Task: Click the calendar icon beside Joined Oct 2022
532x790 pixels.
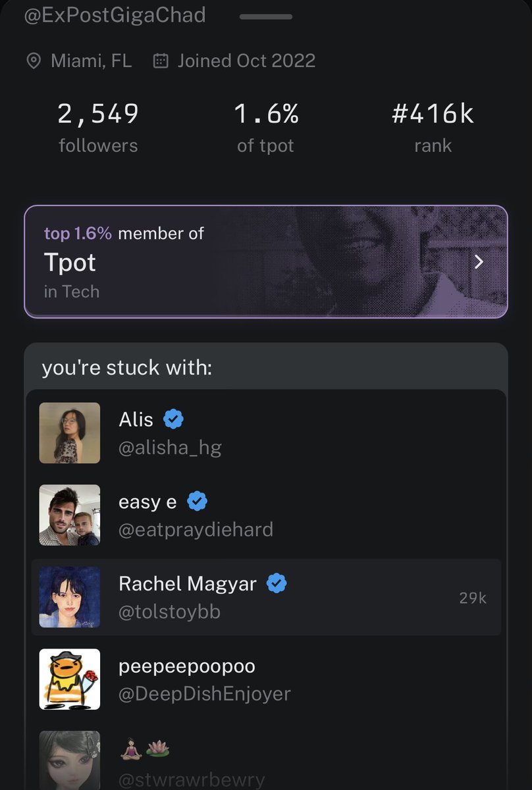Action: click(x=160, y=61)
